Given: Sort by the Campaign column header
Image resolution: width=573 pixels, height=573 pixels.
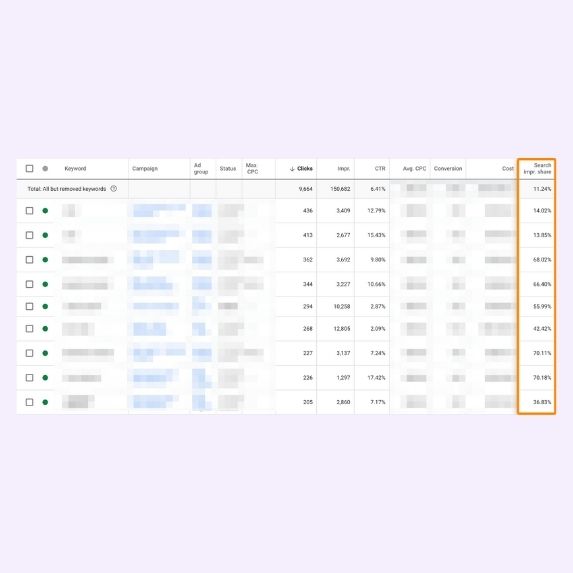Looking at the screenshot, I should coord(145,168).
